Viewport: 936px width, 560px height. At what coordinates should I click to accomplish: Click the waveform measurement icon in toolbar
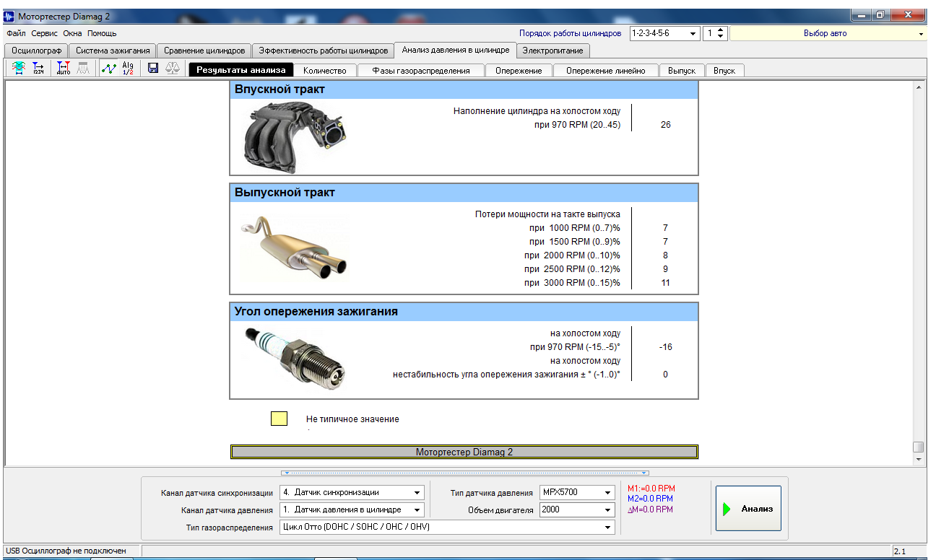click(x=19, y=69)
